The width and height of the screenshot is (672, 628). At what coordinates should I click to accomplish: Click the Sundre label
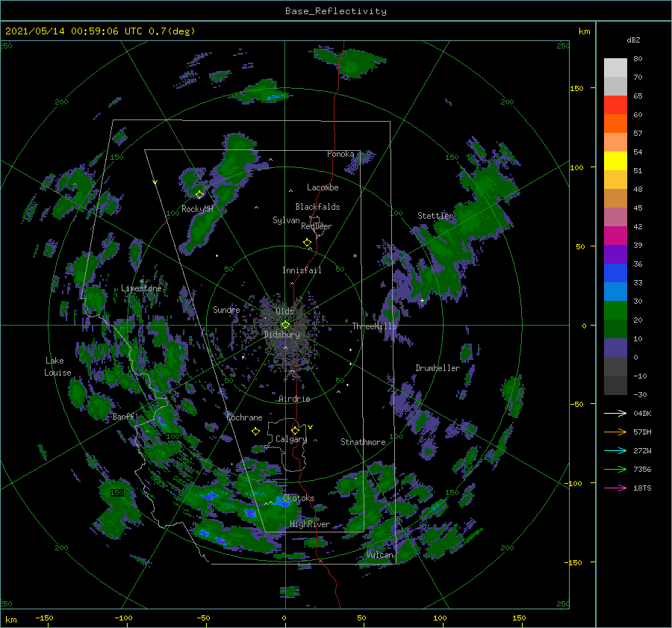click(226, 309)
